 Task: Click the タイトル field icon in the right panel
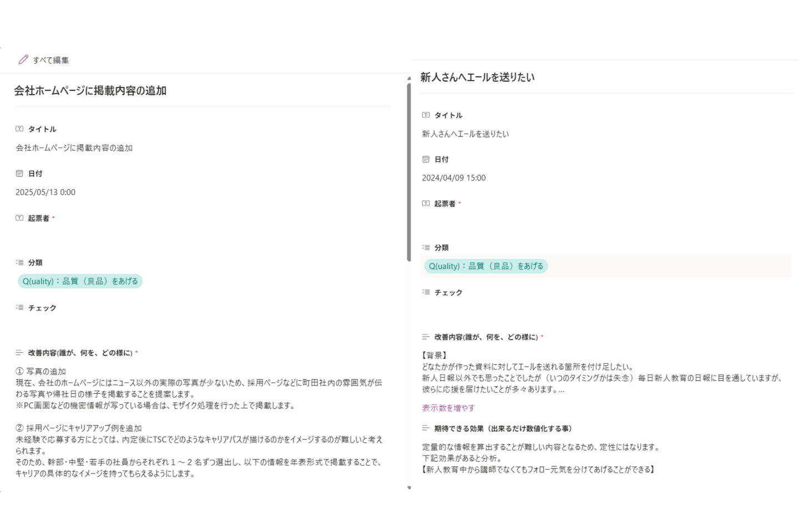(x=426, y=115)
